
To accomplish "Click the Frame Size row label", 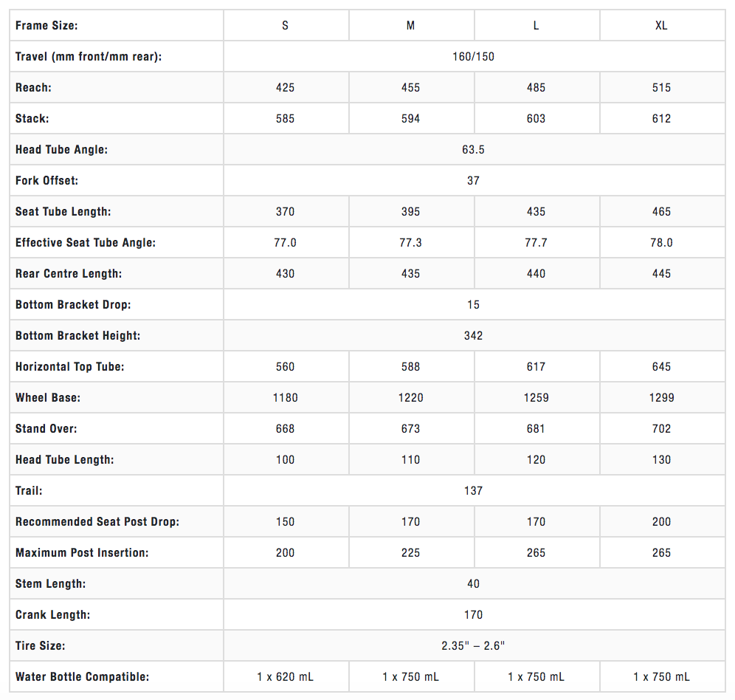I will [46, 26].
